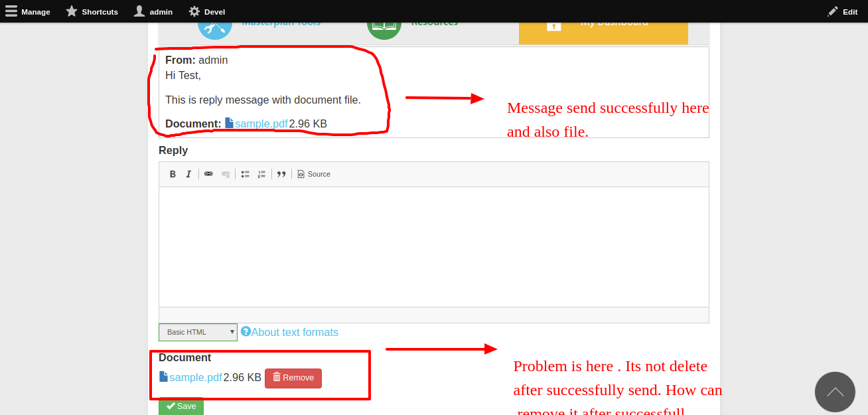Toggle bold formatting in the editor
Image resolution: width=868 pixels, height=415 pixels.
(173, 173)
